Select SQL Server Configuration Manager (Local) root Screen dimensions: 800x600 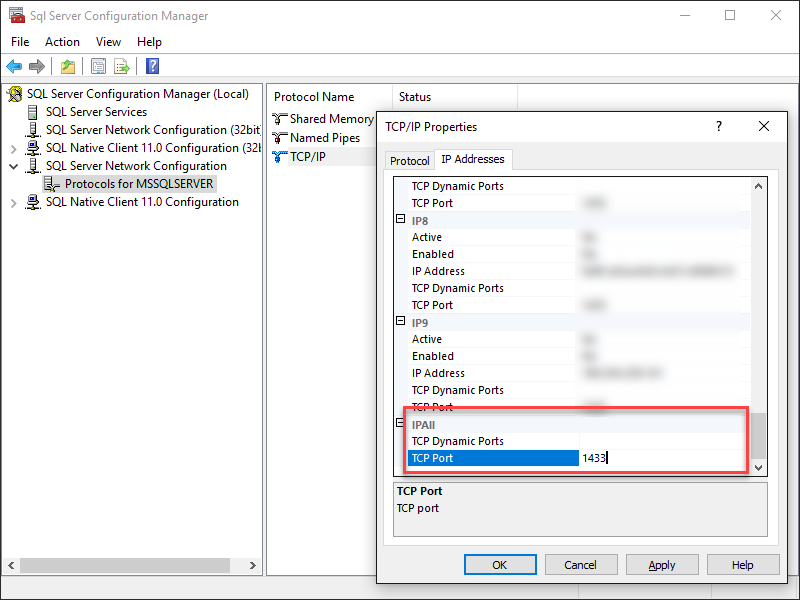pyautogui.click(x=138, y=94)
